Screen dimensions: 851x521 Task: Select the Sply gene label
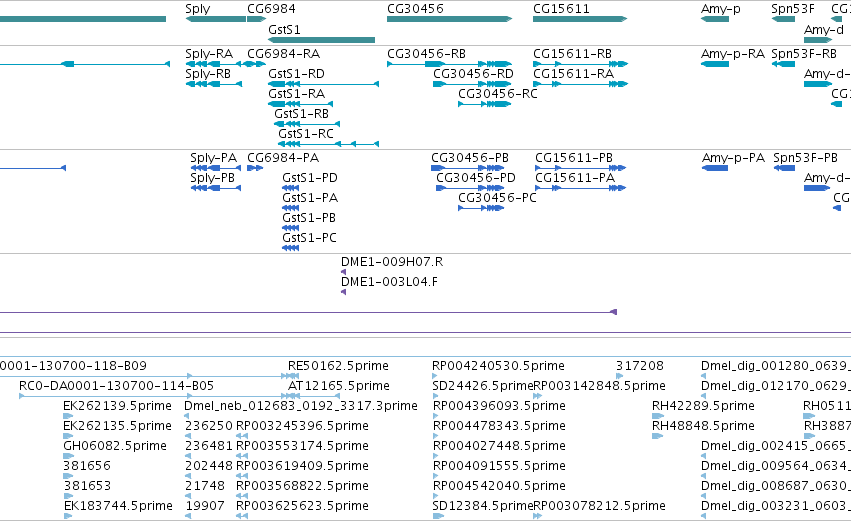[x=198, y=9]
